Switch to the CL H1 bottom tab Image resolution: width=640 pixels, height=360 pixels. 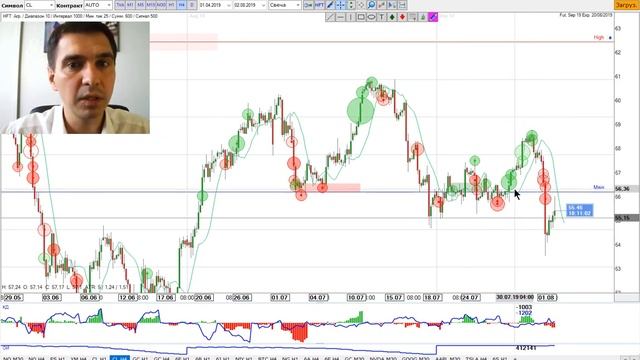[x=99, y=358]
